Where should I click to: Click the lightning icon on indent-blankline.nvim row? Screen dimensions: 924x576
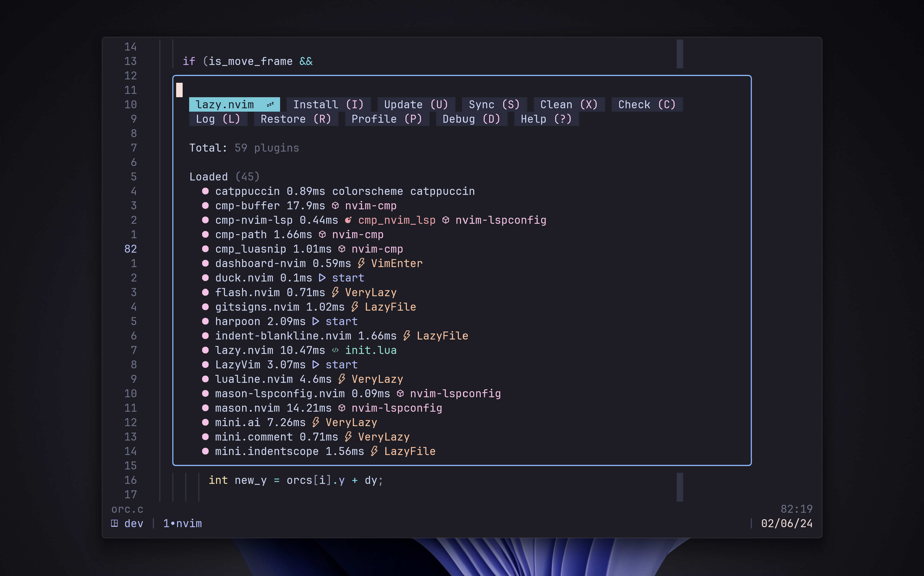click(407, 336)
